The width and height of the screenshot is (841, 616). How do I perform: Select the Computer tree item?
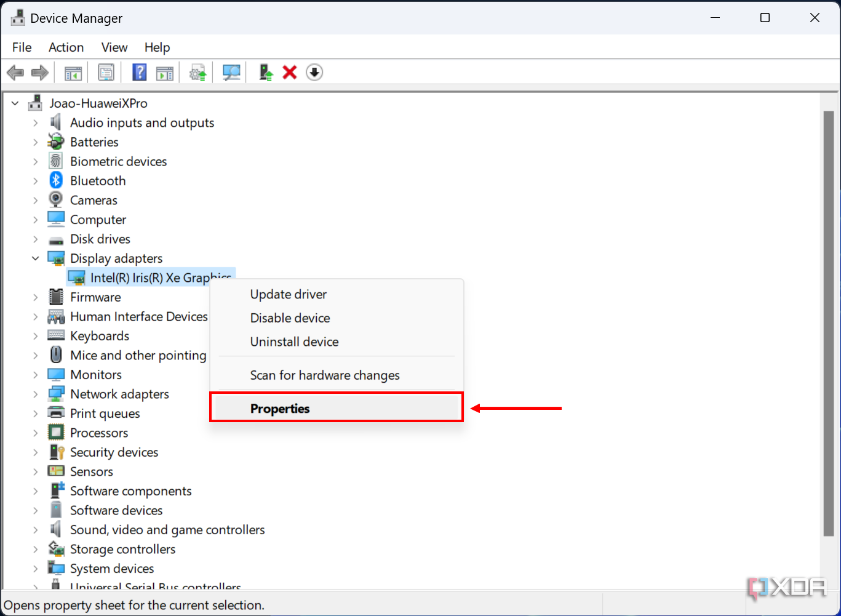point(98,220)
